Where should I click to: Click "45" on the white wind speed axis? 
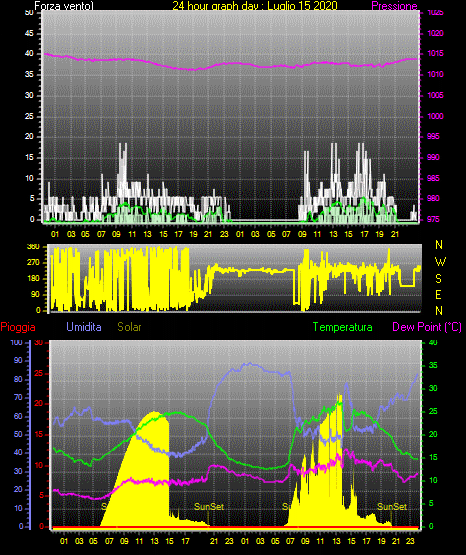click(29, 33)
